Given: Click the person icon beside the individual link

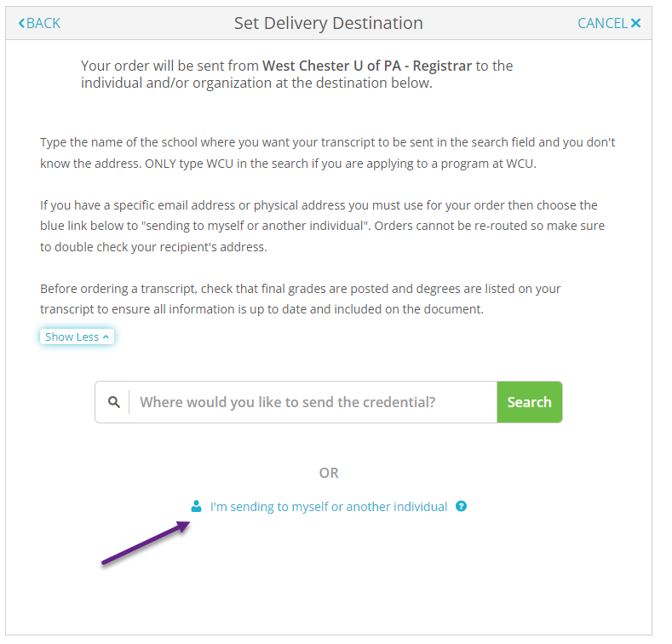Looking at the screenshot, I should coord(196,506).
